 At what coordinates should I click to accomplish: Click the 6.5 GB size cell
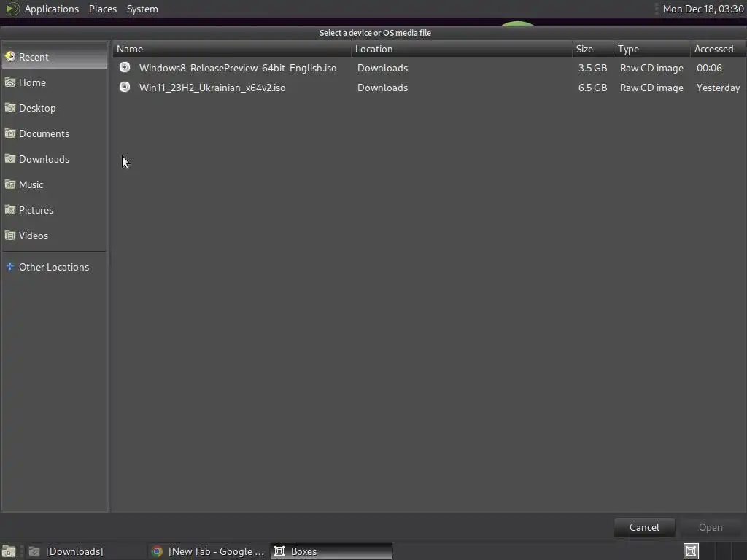pyautogui.click(x=592, y=87)
